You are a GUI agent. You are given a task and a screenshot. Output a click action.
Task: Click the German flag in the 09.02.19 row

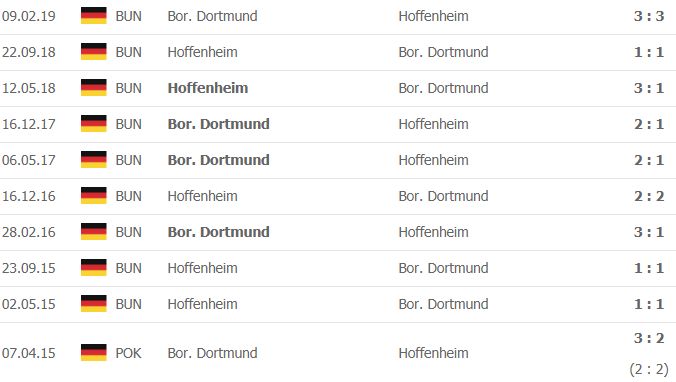94,16
